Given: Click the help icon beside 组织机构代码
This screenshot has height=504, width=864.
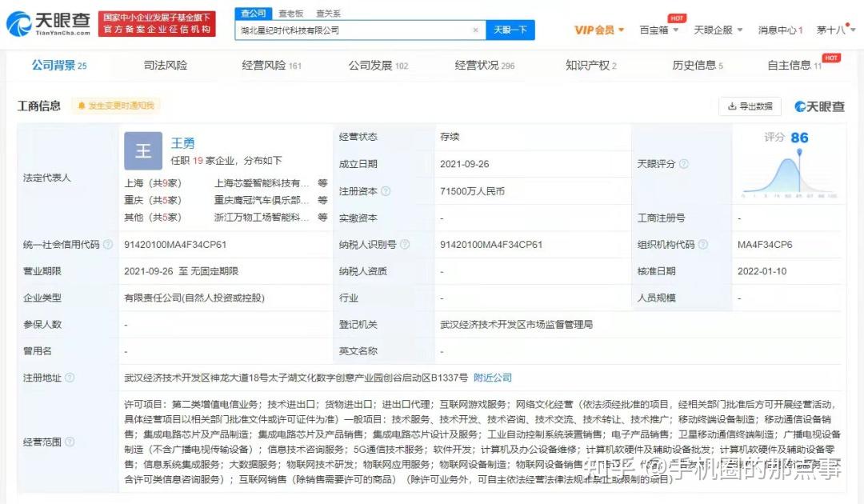Looking at the screenshot, I should [x=703, y=245].
